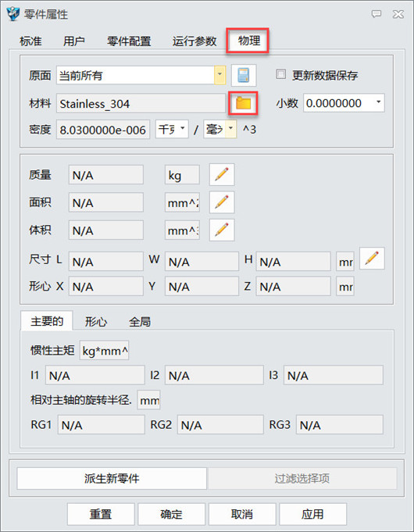Select the 全局 sub-tab

(x=140, y=321)
